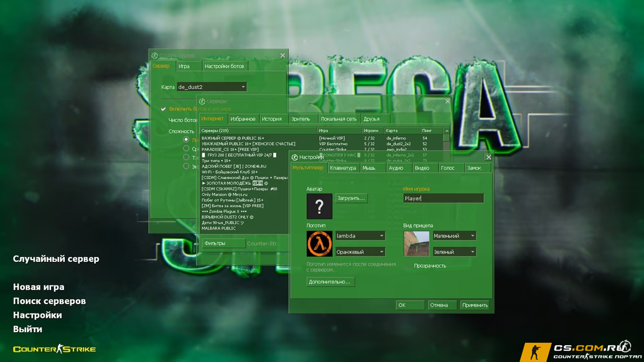The height and width of the screenshot is (362, 644).
Task: Expand the lambda logo type dropdown
Action: 360,236
